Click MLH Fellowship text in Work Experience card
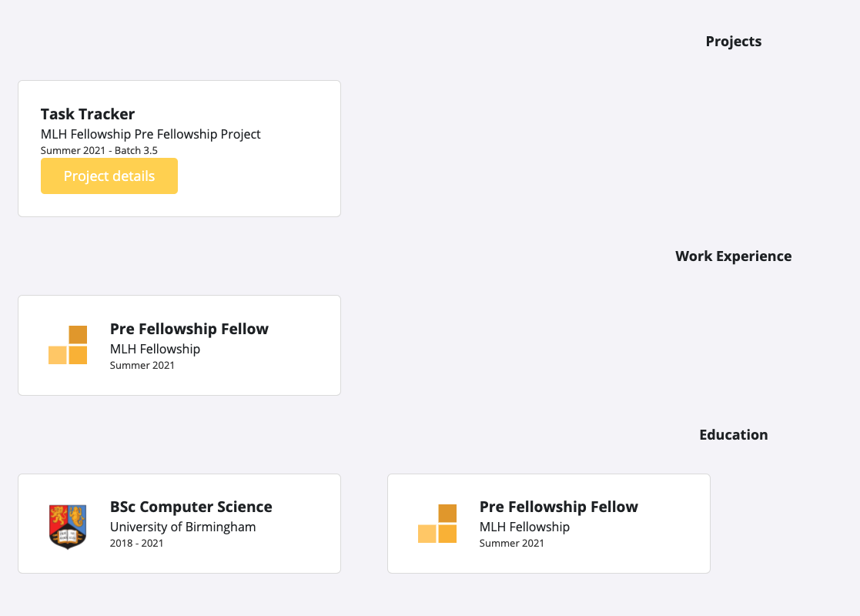The height and width of the screenshot is (616, 860). tap(155, 350)
